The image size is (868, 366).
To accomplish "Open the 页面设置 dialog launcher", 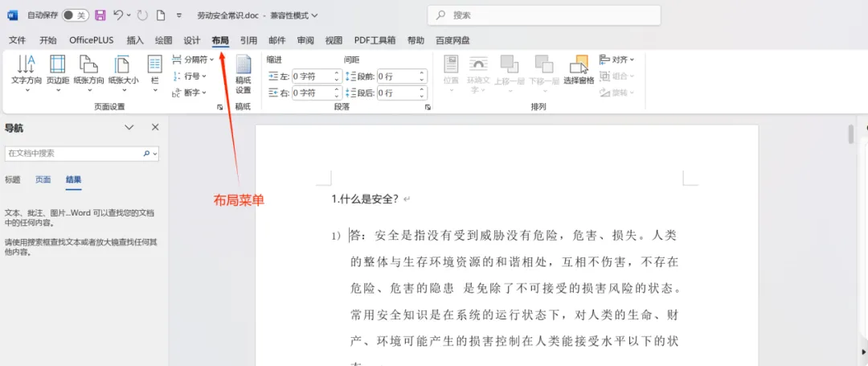I will pyautogui.click(x=219, y=107).
